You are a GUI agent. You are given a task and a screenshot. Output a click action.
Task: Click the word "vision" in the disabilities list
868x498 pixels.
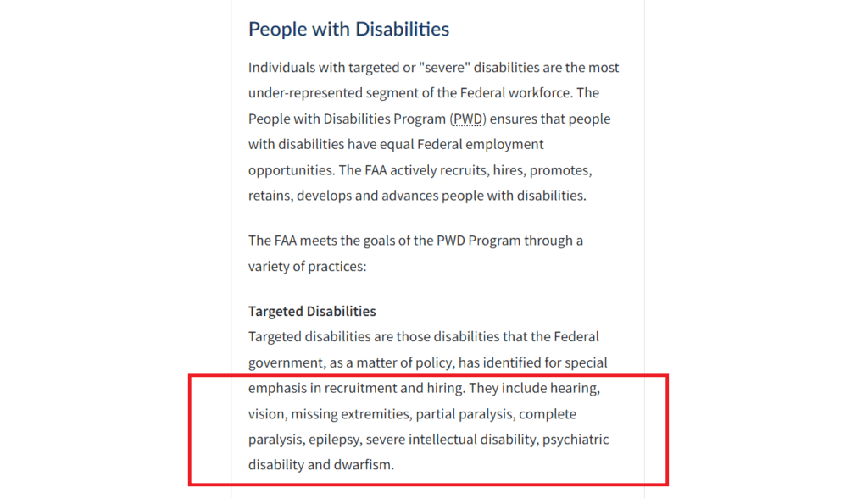[x=266, y=414]
